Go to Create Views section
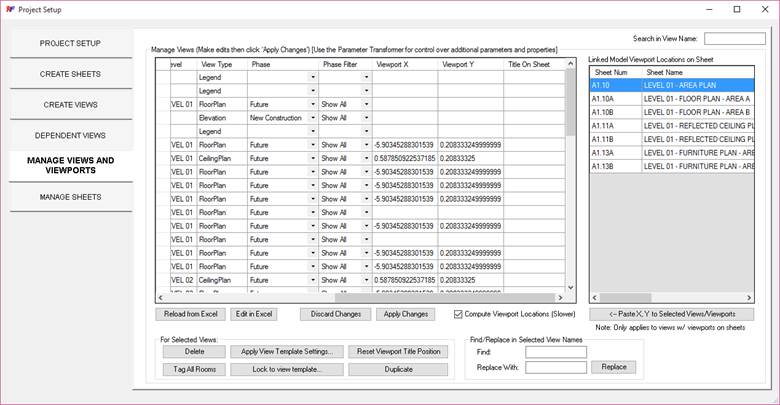 [70, 105]
